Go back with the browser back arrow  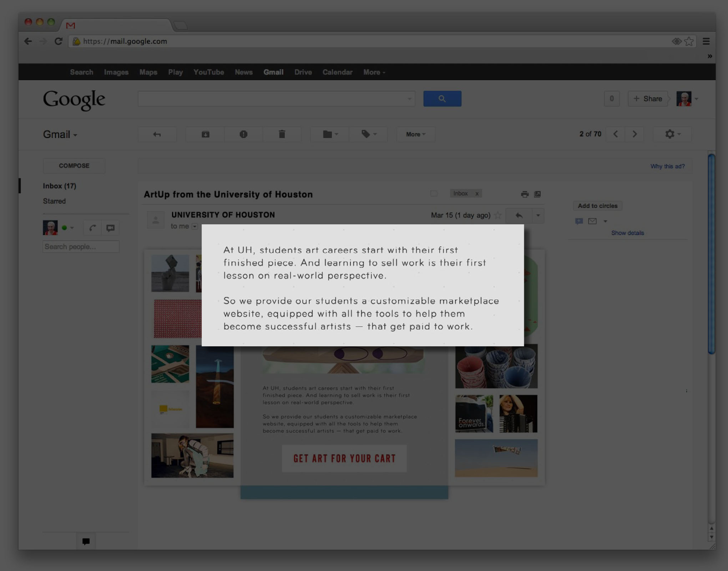(x=28, y=41)
